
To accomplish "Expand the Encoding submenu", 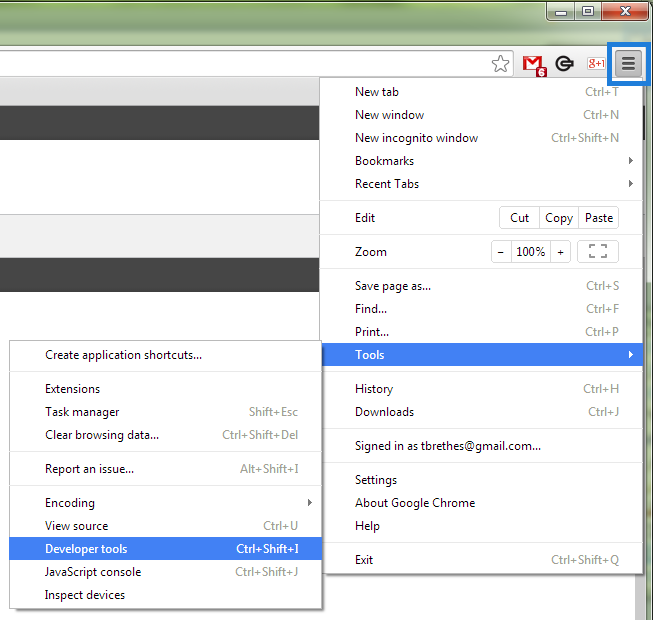I will point(165,503).
